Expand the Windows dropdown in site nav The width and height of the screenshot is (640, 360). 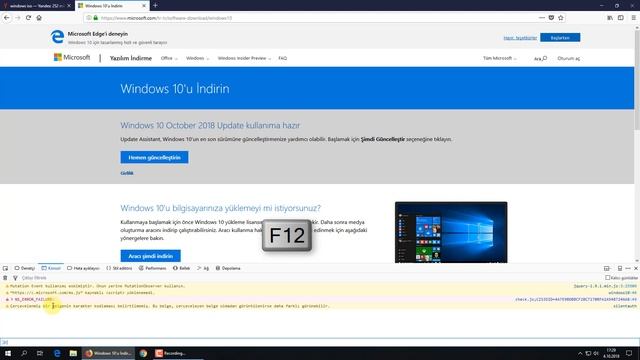tap(197, 58)
